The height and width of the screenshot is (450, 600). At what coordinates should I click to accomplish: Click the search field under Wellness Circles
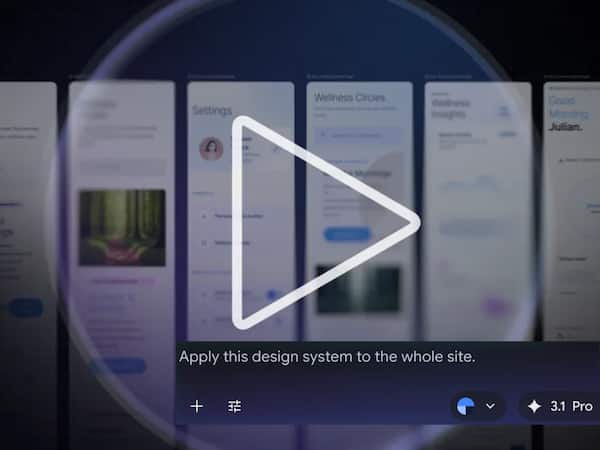coord(358,133)
